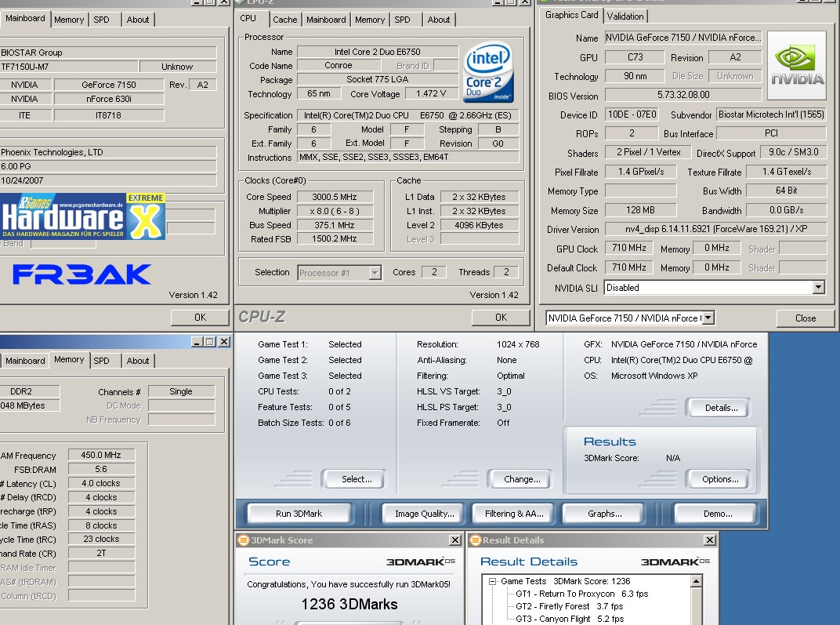The width and height of the screenshot is (840, 625).
Task: Click the Memory Size 128 MB value
Action: (x=640, y=210)
